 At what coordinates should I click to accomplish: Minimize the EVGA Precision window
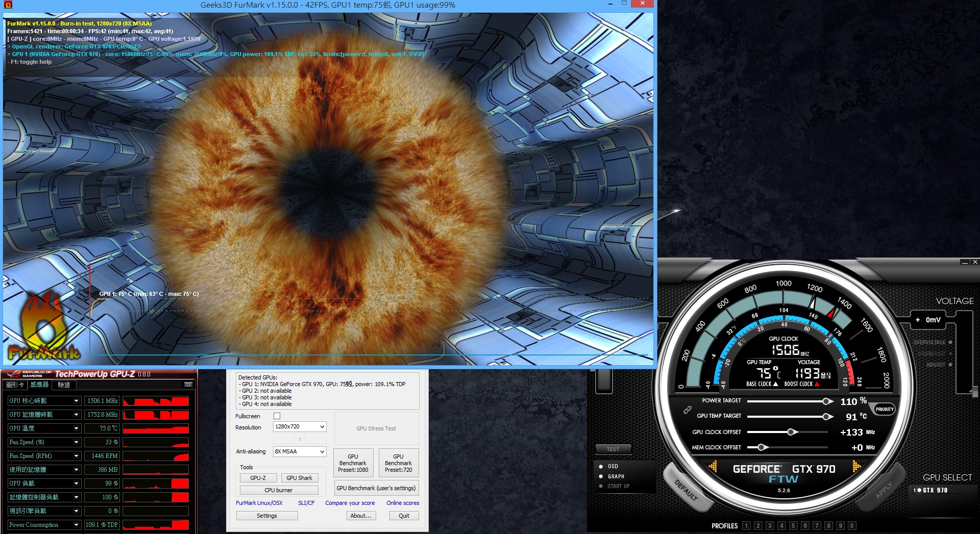point(965,262)
